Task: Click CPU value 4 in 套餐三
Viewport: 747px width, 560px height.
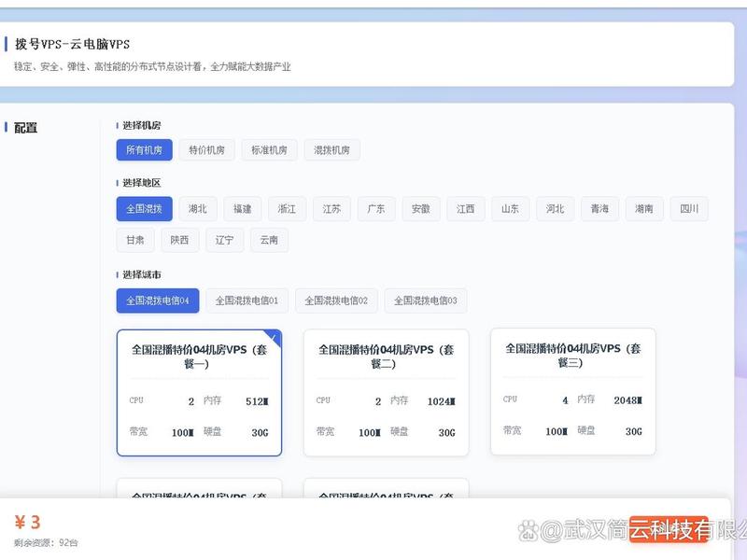Action: pyautogui.click(x=565, y=400)
